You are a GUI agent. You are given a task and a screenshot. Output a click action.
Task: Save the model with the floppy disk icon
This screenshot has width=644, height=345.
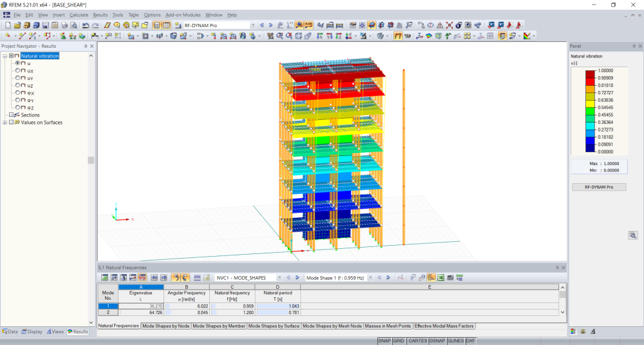pyautogui.click(x=46, y=26)
